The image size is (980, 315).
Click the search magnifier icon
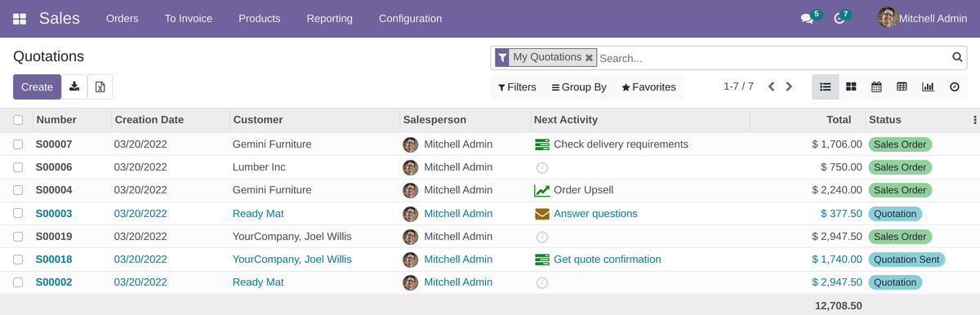point(958,57)
